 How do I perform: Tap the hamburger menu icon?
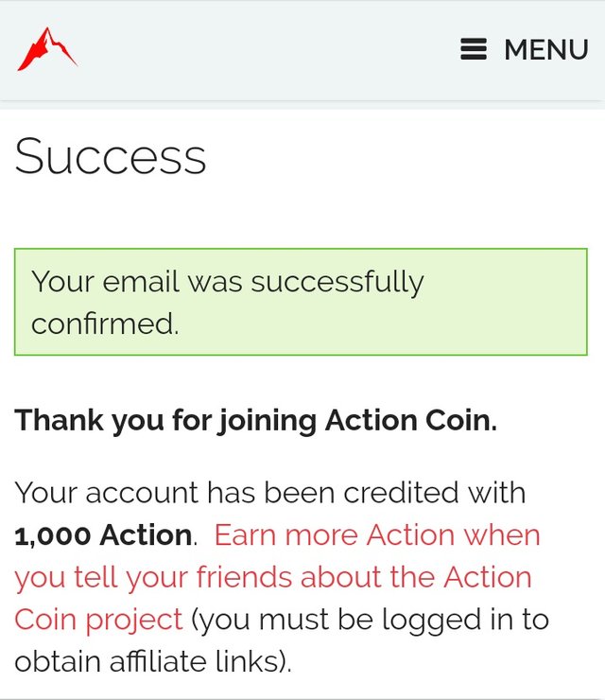(474, 49)
